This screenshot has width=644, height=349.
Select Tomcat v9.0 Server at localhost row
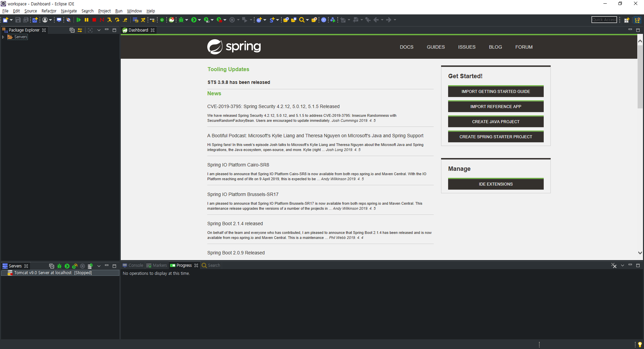coord(60,273)
